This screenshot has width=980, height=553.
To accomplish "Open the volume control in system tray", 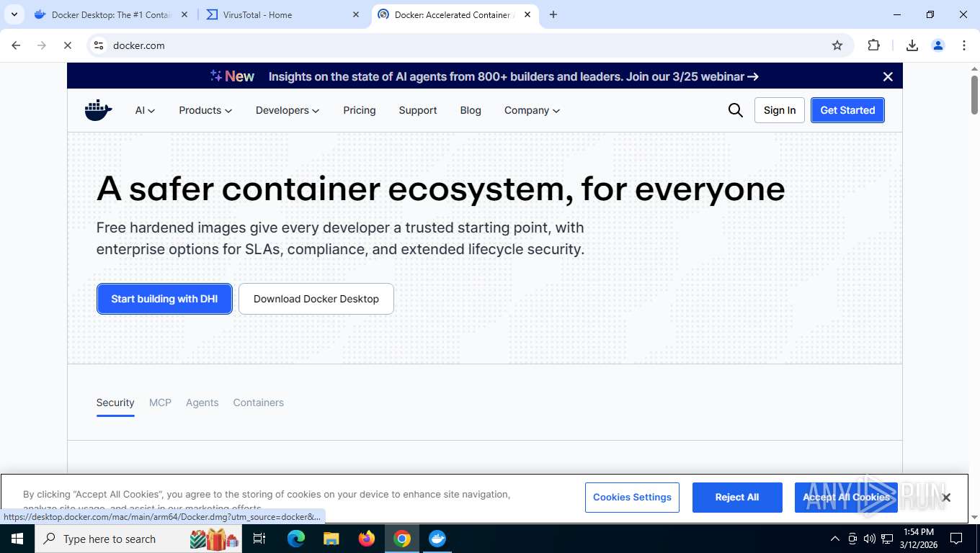I will 869,539.
